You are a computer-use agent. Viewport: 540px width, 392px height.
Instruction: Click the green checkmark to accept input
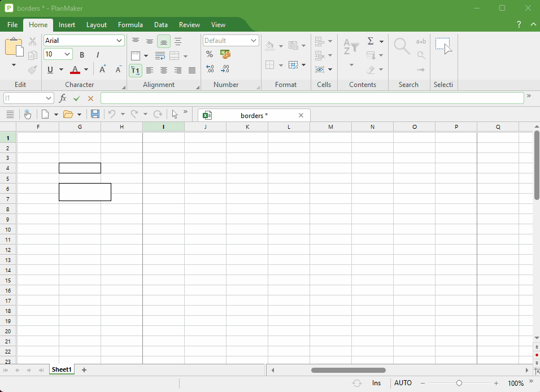pos(77,98)
